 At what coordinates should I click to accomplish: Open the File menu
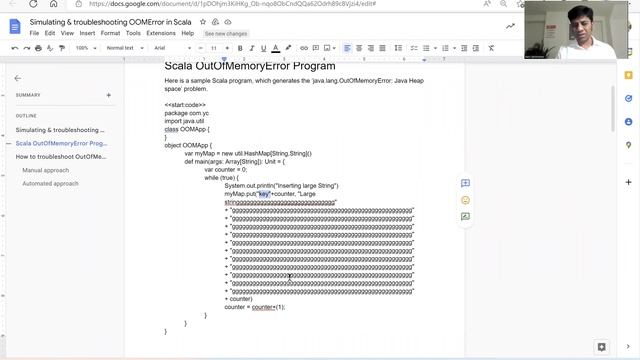point(34,33)
